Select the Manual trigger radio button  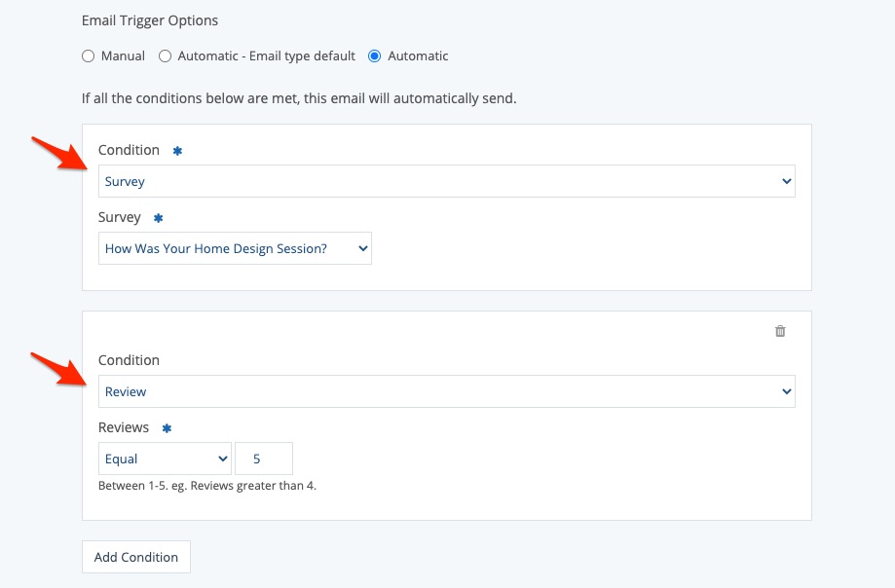tap(89, 56)
